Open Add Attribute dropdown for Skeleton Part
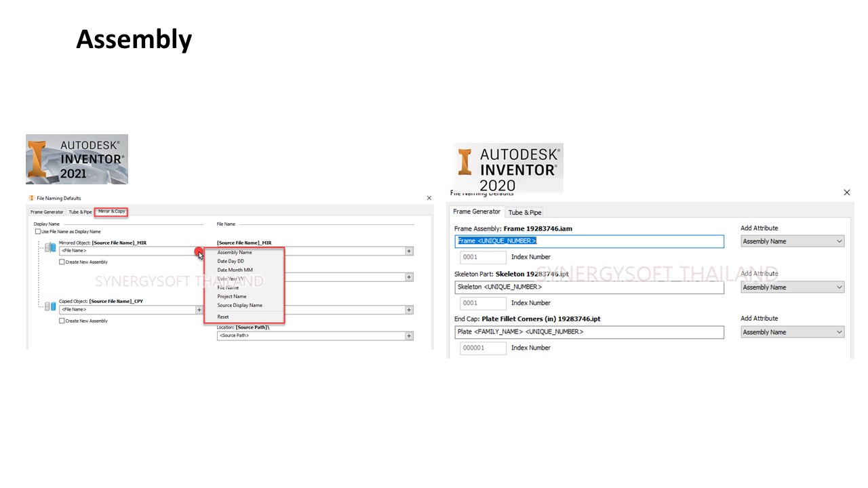This screenshot has width=868, height=488. tap(792, 287)
